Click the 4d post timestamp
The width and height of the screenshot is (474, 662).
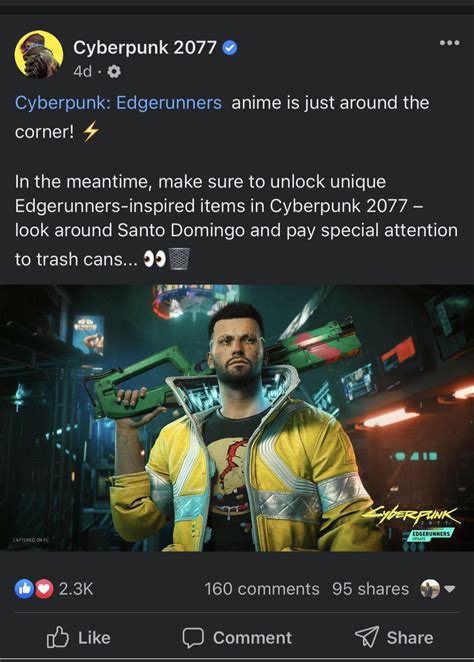[x=82, y=72]
